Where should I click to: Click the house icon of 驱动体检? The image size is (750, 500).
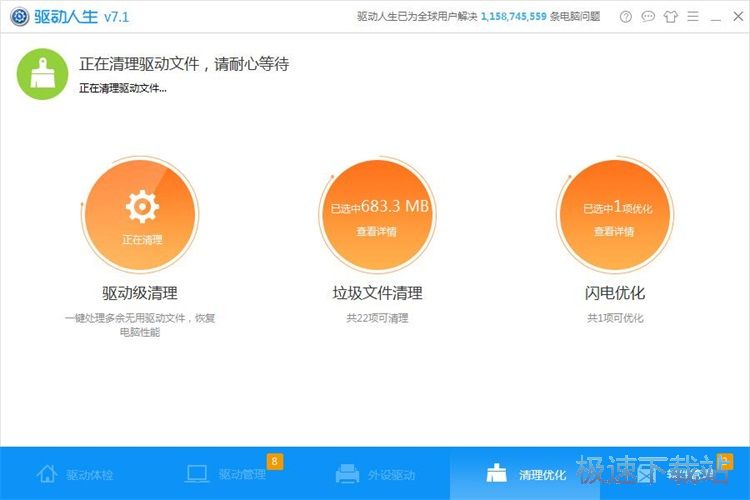[x=47, y=474]
